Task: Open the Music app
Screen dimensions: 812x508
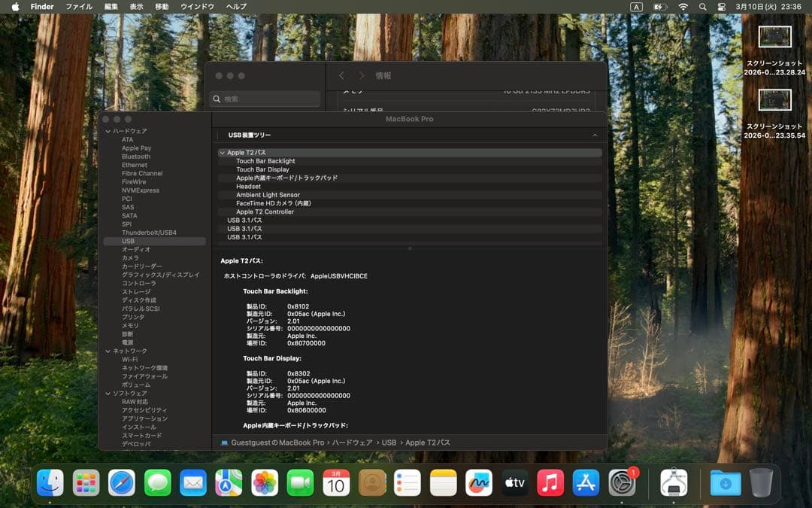Action: point(550,482)
